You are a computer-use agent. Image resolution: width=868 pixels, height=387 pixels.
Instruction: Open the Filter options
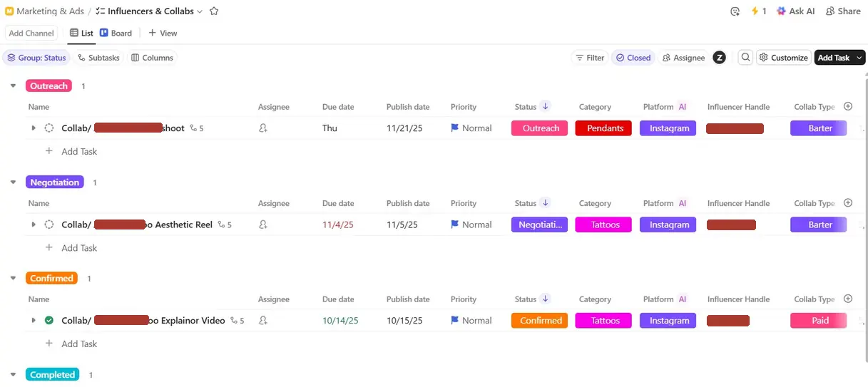click(x=589, y=58)
